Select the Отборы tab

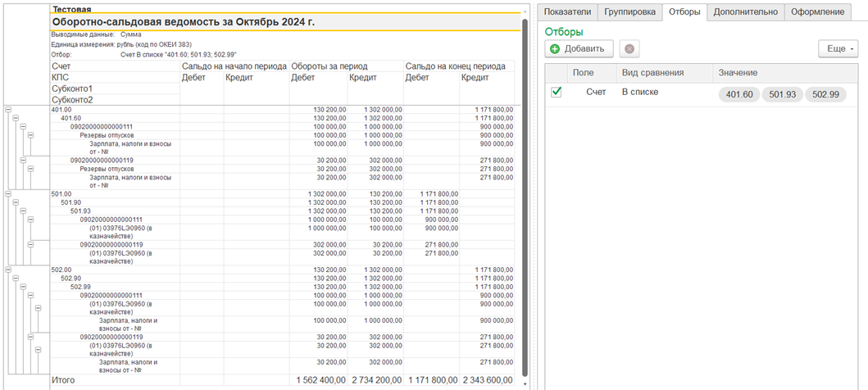tap(684, 11)
